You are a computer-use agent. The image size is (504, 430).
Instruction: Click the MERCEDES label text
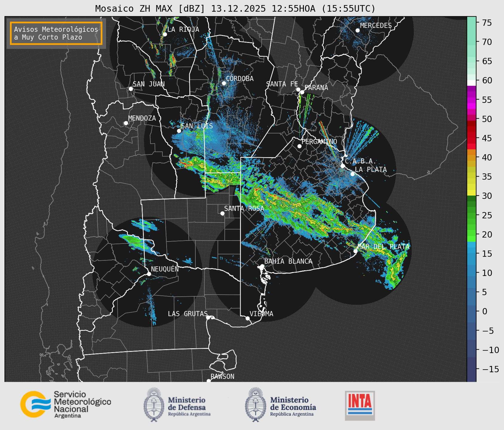[x=376, y=26]
